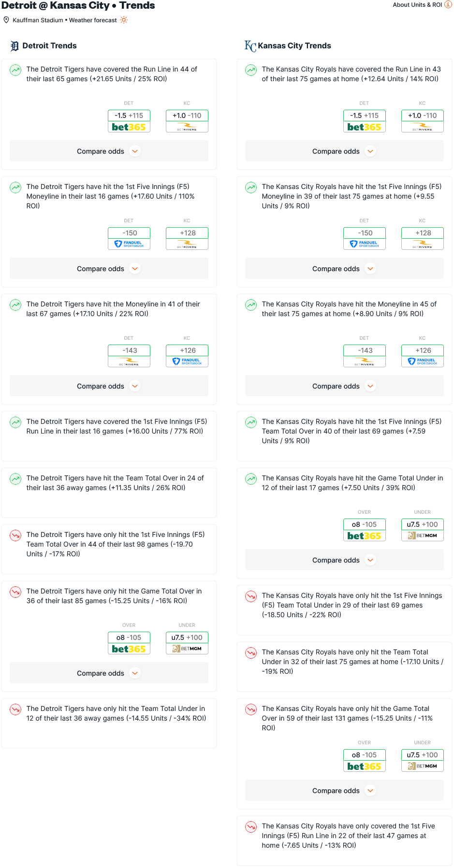The width and height of the screenshot is (454, 868).
Task: Click green uptrend icon for Detroit Run Line trend
Action: tap(15, 70)
